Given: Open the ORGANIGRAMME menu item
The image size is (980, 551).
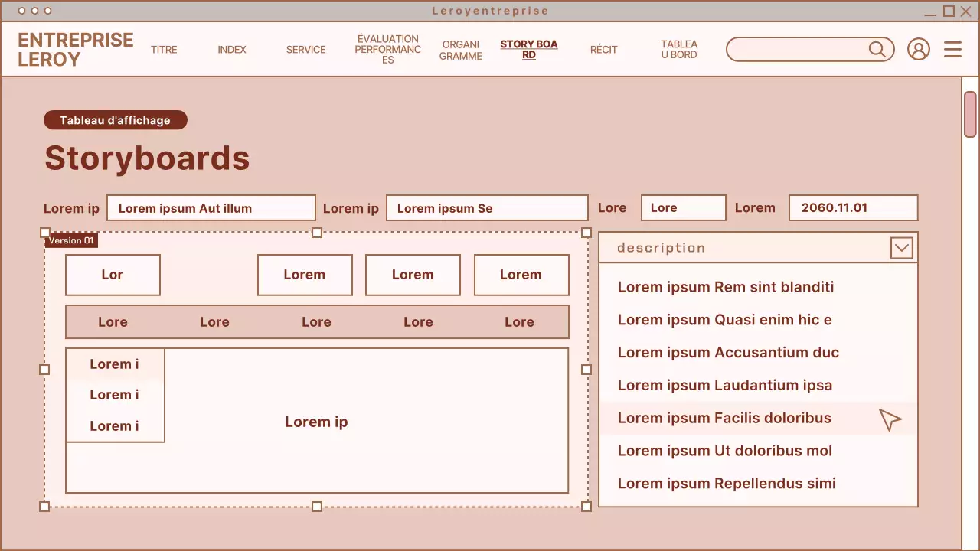Looking at the screenshot, I should pos(460,49).
